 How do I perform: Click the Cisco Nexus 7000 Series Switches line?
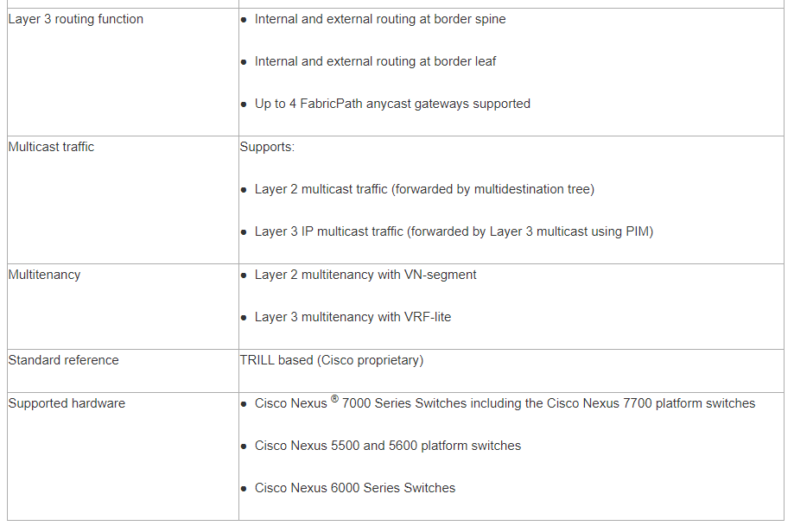pyautogui.click(x=505, y=403)
